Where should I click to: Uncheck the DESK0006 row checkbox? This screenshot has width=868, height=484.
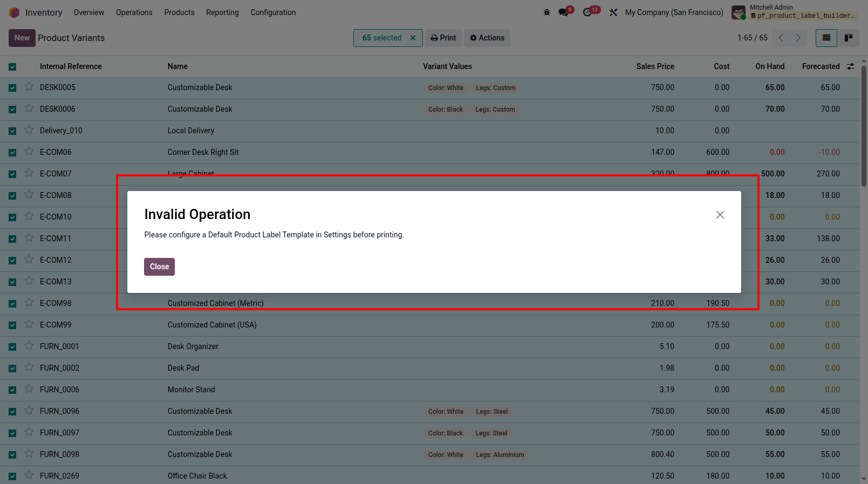(x=12, y=110)
